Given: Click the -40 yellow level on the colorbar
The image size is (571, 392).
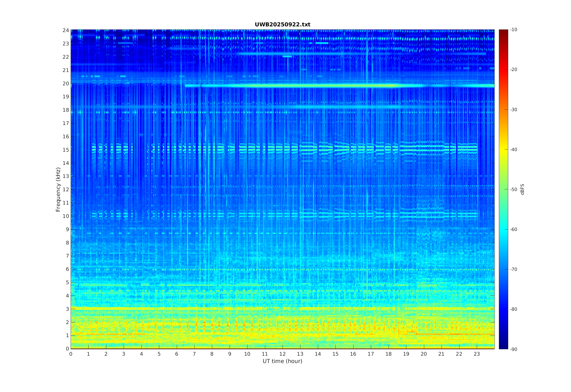Looking at the screenshot, I should [x=503, y=150].
